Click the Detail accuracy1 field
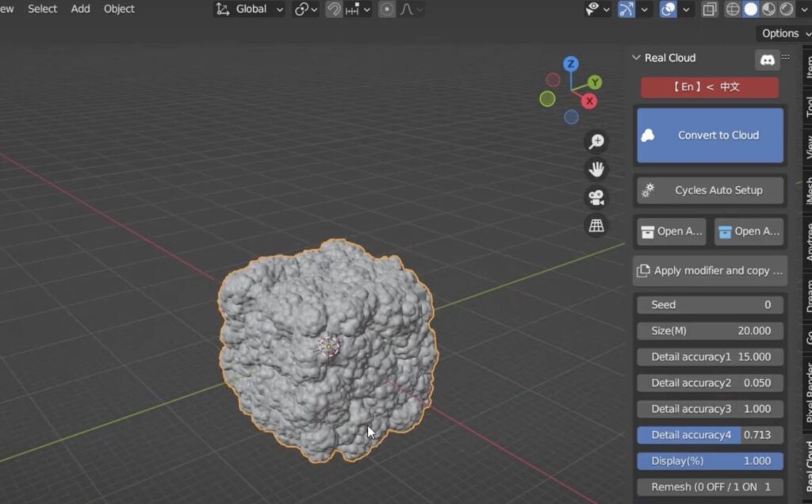The width and height of the screenshot is (812, 504). (x=710, y=357)
